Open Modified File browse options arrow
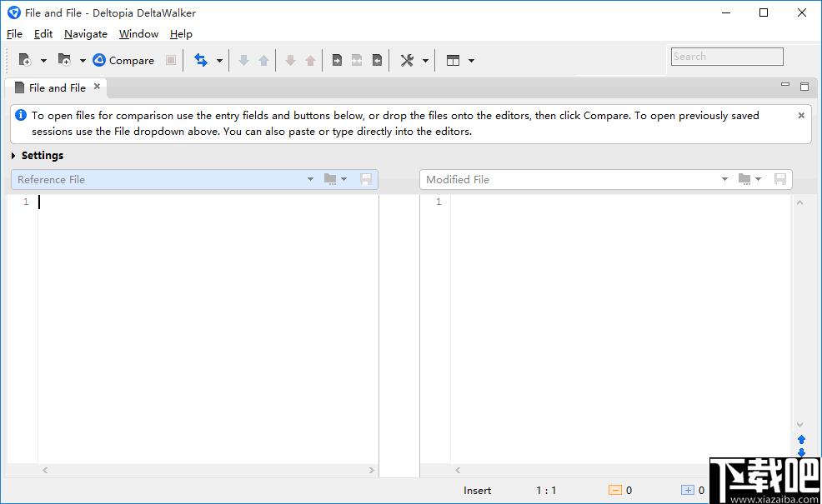 (758, 179)
